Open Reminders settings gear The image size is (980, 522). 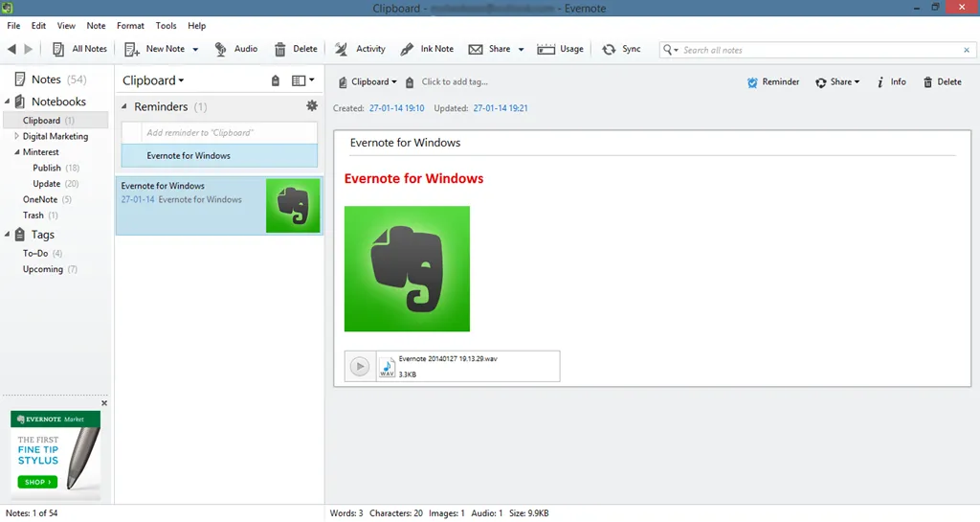pos(311,106)
